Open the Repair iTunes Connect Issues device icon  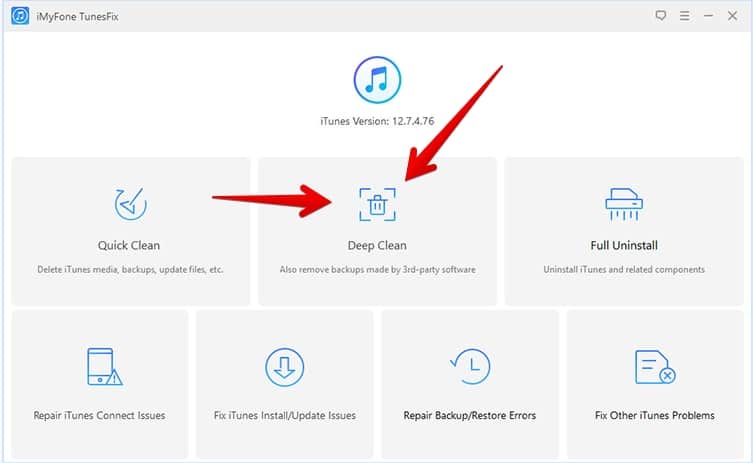104,366
